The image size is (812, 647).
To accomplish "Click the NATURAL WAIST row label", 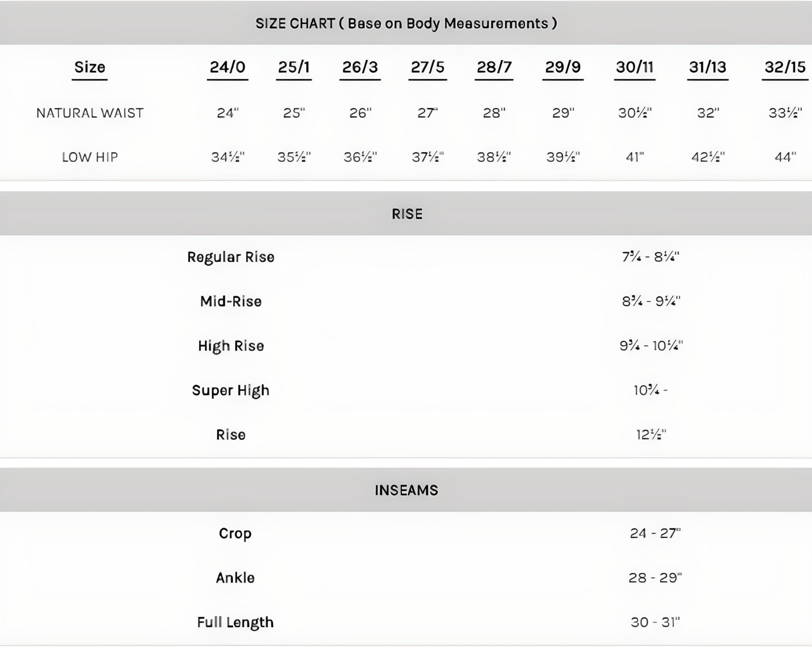I will coord(90,113).
